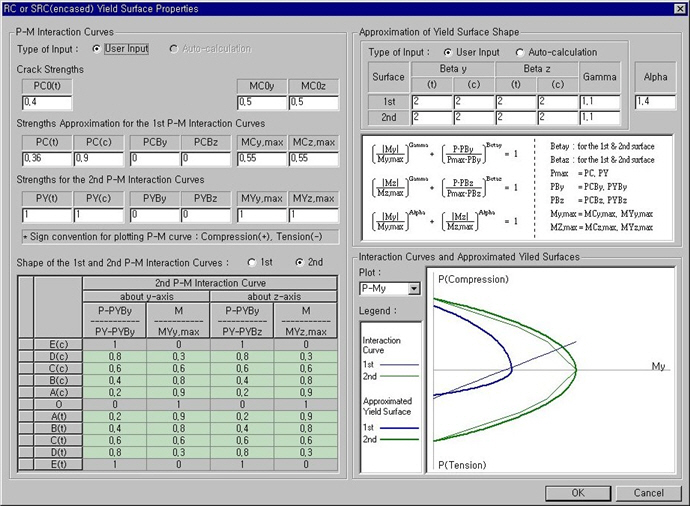The image size is (690, 506).
Task: Choose the 2nd P-M interaction curve shape
Action: pyautogui.click(x=298, y=262)
